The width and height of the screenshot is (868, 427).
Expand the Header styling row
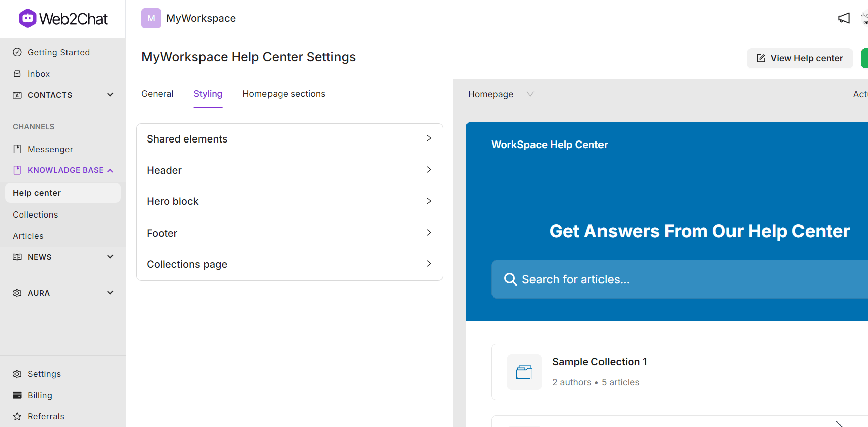click(290, 170)
